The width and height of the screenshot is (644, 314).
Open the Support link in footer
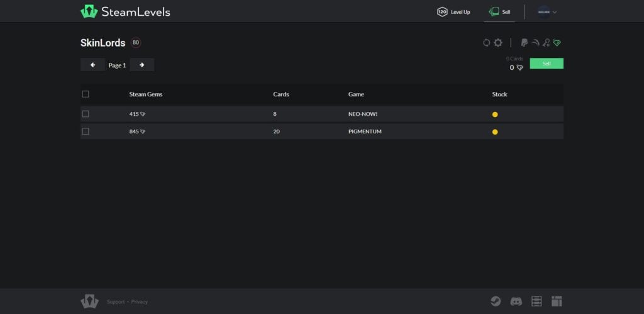[116, 302]
